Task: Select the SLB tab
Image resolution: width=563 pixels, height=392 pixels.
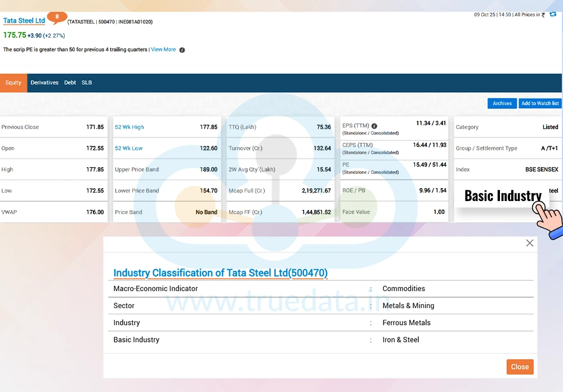Action: pos(86,82)
